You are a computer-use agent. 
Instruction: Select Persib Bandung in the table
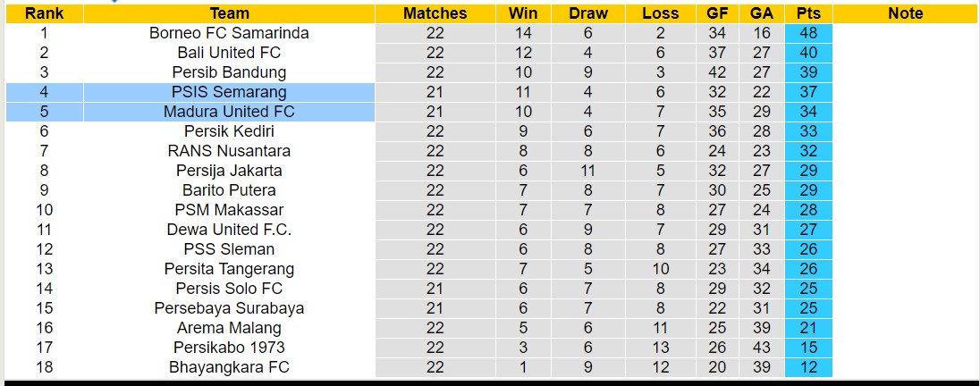coord(229,72)
